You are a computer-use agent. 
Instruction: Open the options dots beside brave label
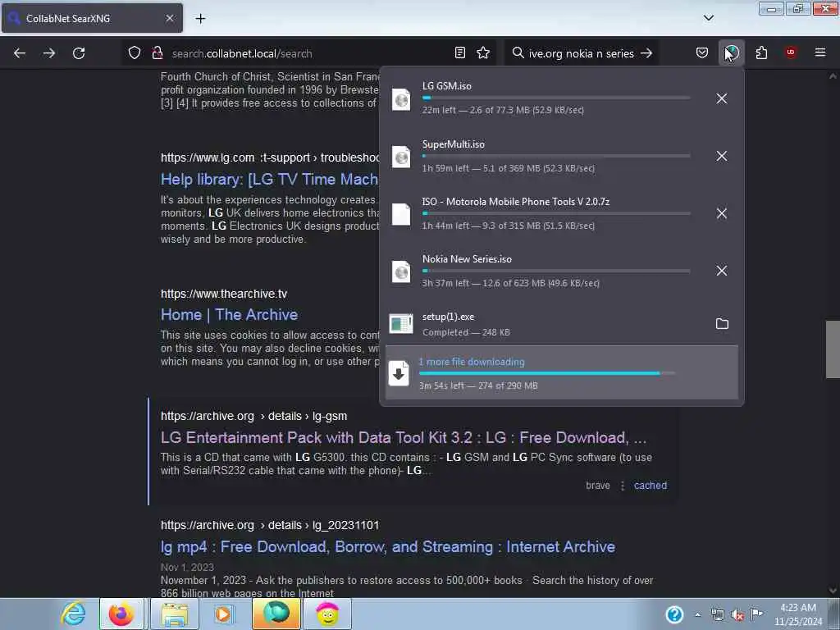(x=623, y=486)
